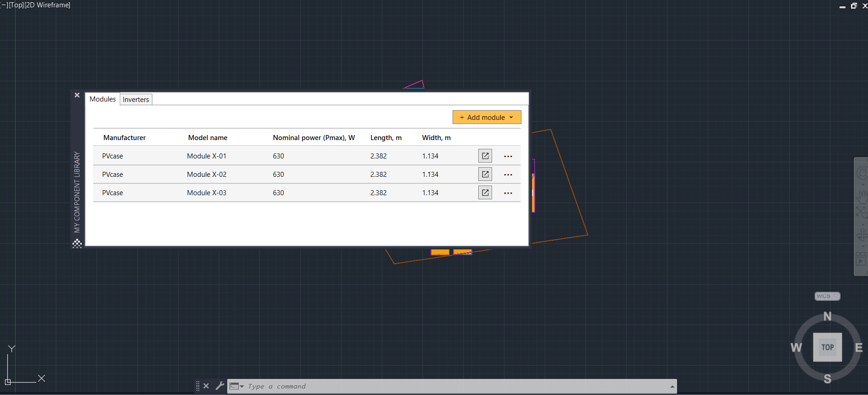This screenshot has width=868, height=395.
Task: Click the viewport controls minus label
Action: [x=4, y=5]
